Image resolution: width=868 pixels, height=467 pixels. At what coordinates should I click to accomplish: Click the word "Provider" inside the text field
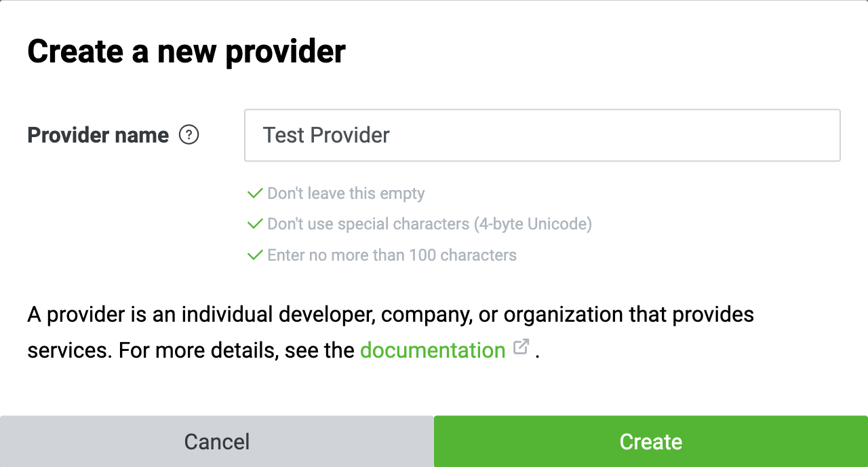click(x=349, y=135)
